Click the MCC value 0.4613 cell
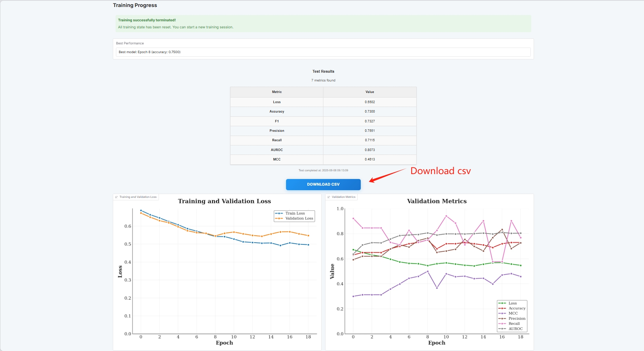Viewport: 644px width, 351px height. pyautogui.click(x=369, y=159)
